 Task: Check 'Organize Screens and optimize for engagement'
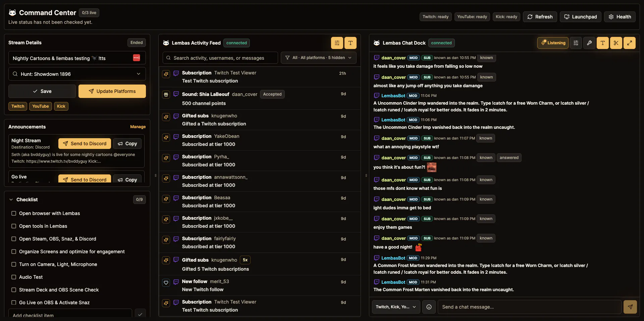point(14,252)
